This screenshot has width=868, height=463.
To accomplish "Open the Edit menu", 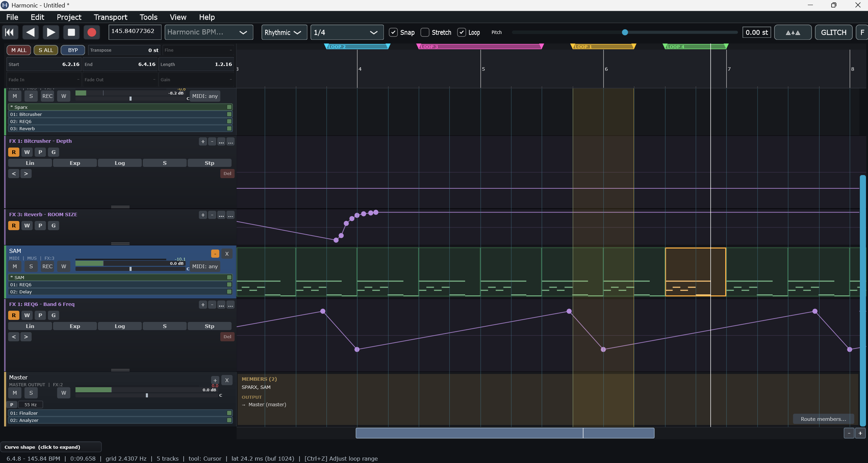I will [37, 17].
